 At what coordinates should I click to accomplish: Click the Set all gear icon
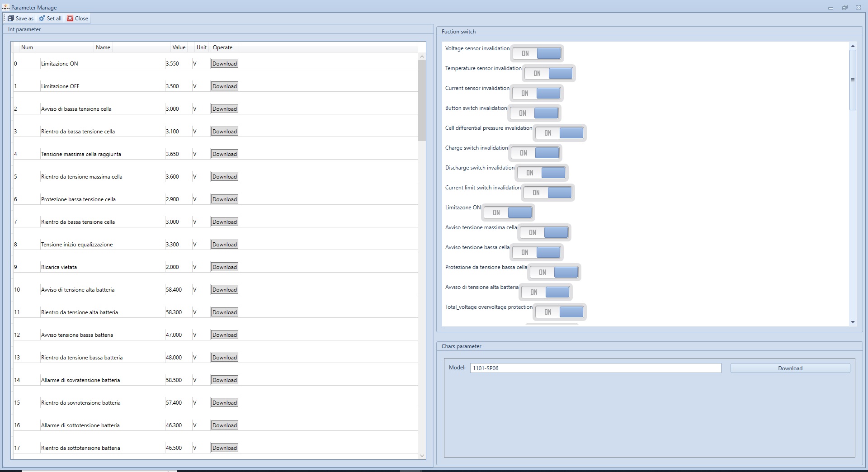[42, 19]
